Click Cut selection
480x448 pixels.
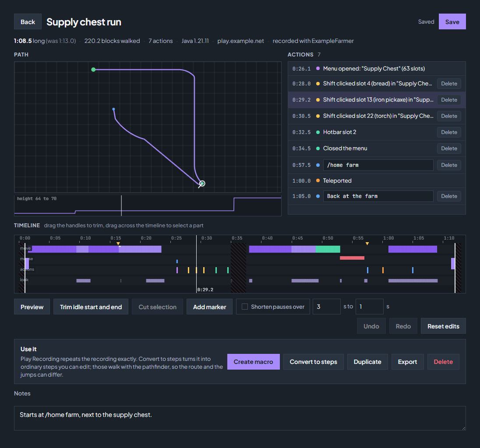tap(157, 307)
